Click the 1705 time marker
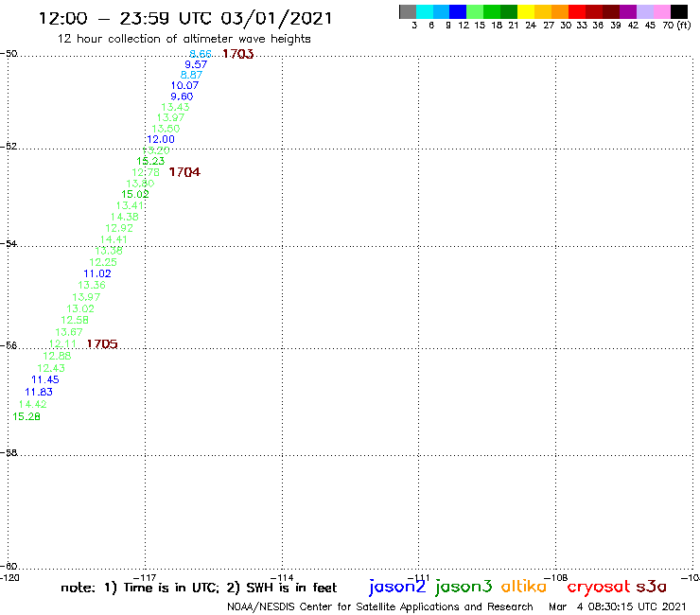Image resolution: width=700 pixels, height=615 pixels. tap(102, 343)
